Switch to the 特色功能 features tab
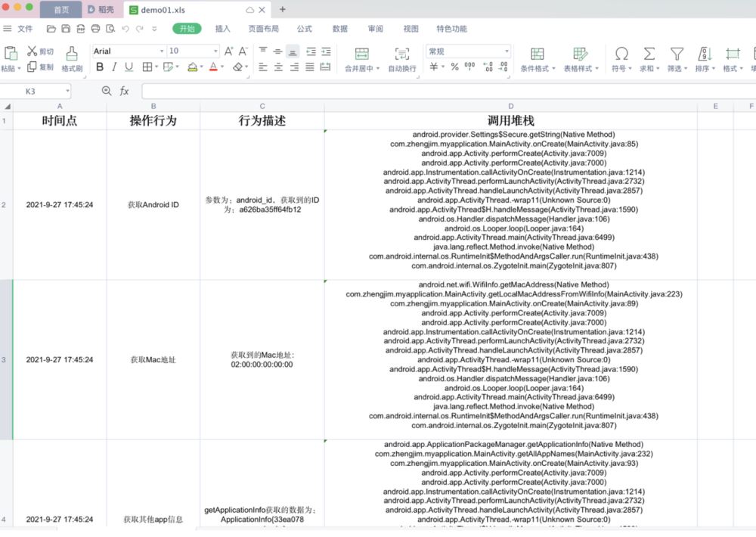Viewport: 756px width, 537px height. pyautogui.click(x=451, y=29)
